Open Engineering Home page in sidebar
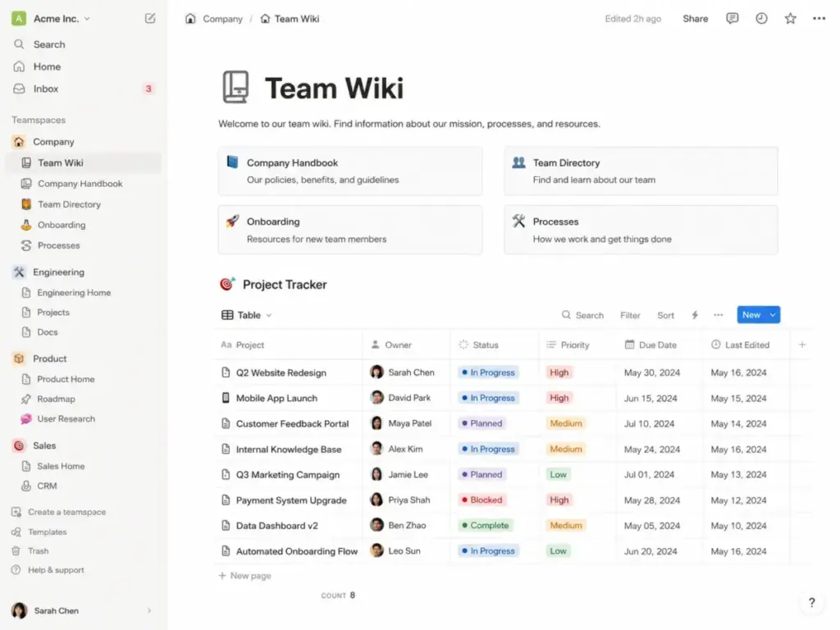Image resolution: width=840 pixels, height=630 pixels. 83,293
